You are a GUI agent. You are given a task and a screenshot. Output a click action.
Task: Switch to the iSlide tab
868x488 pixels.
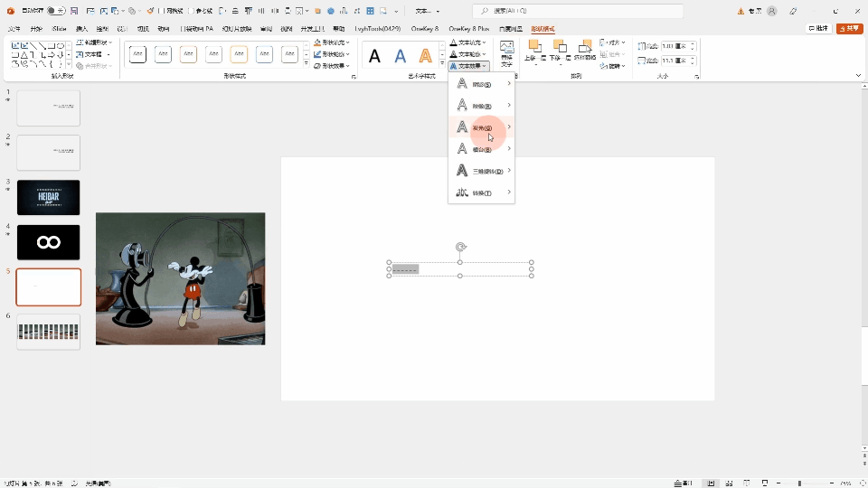click(59, 29)
